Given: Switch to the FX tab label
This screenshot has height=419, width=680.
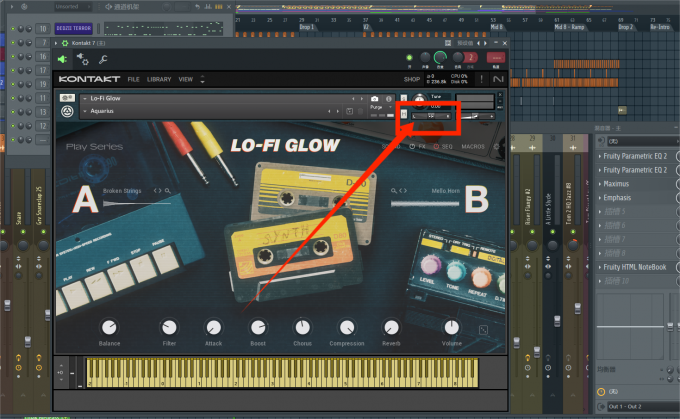Looking at the screenshot, I should [422, 147].
